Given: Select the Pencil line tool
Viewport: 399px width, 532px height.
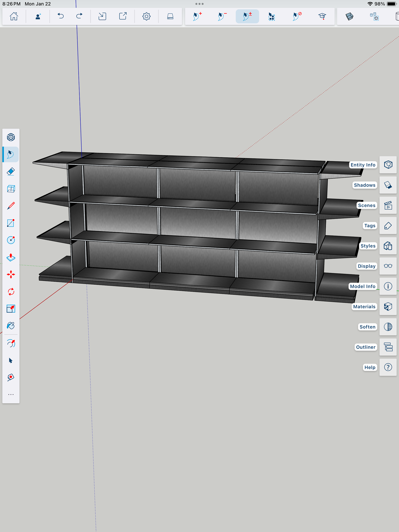Looking at the screenshot, I should [11, 206].
